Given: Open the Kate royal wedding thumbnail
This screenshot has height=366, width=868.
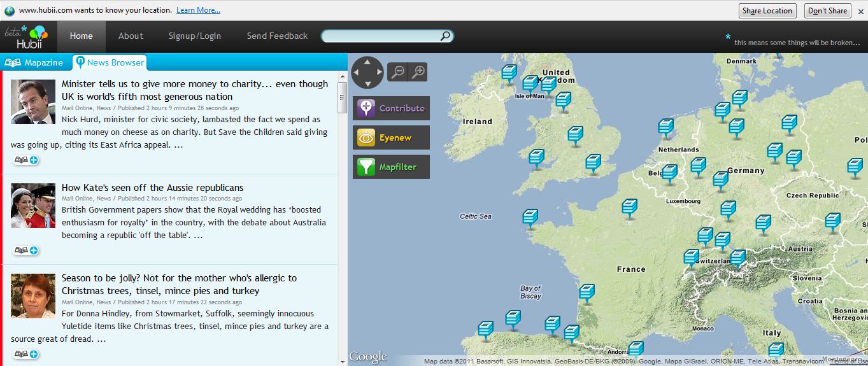Looking at the screenshot, I should point(33,206).
